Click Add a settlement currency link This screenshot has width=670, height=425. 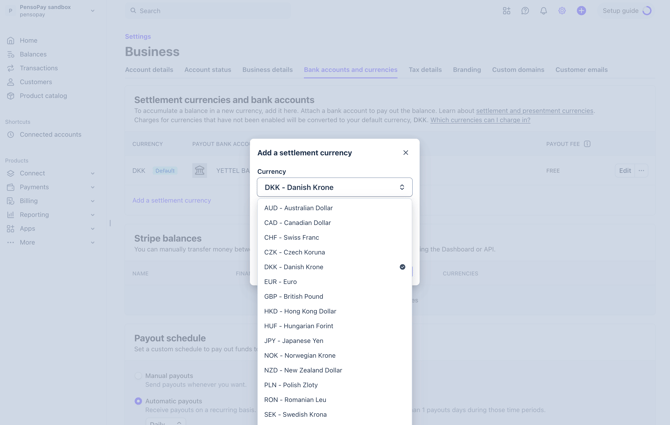coord(171,200)
